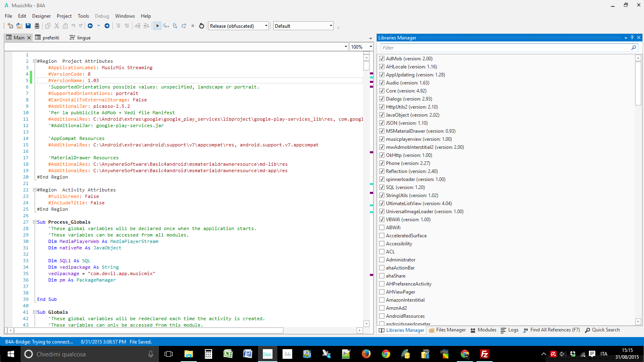Click the Windows Start button
Viewport: 644px width, 362px height.
coord(10,354)
